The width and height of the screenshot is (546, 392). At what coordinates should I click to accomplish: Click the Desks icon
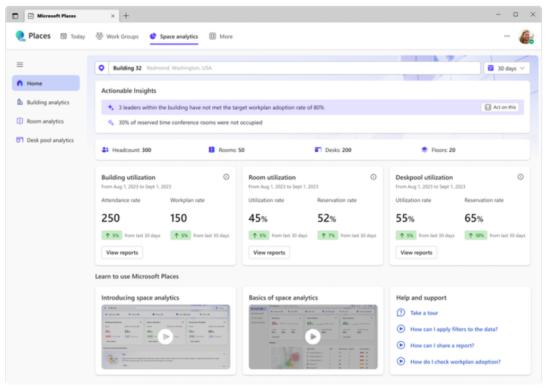(318, 149)
